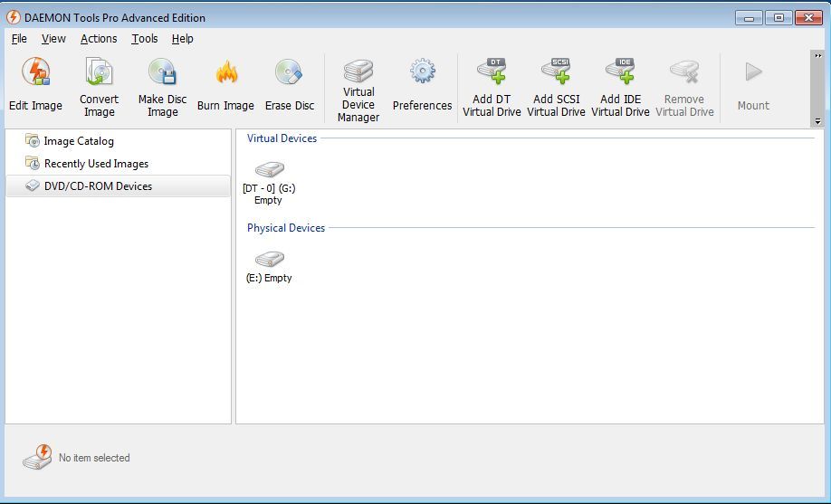Close the DAEMON Tools window
The height and width of the screenshot is (504, 831).
[x=808, y=18]
